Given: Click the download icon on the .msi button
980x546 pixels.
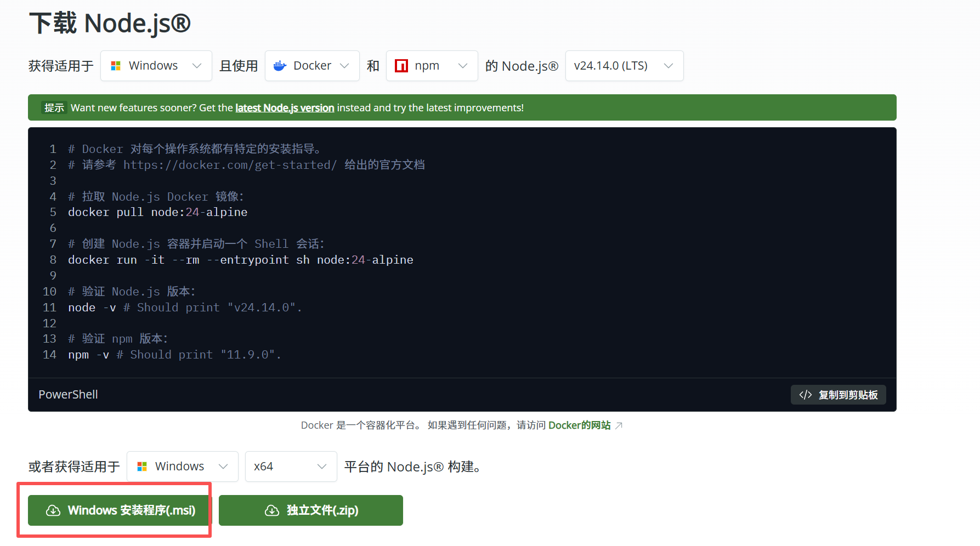Looking at the screenshot, I should tap(53, 510).
